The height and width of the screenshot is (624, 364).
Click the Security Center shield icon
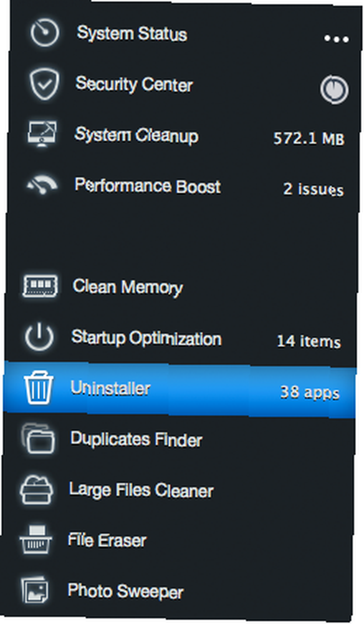click(x=44, y=84)
